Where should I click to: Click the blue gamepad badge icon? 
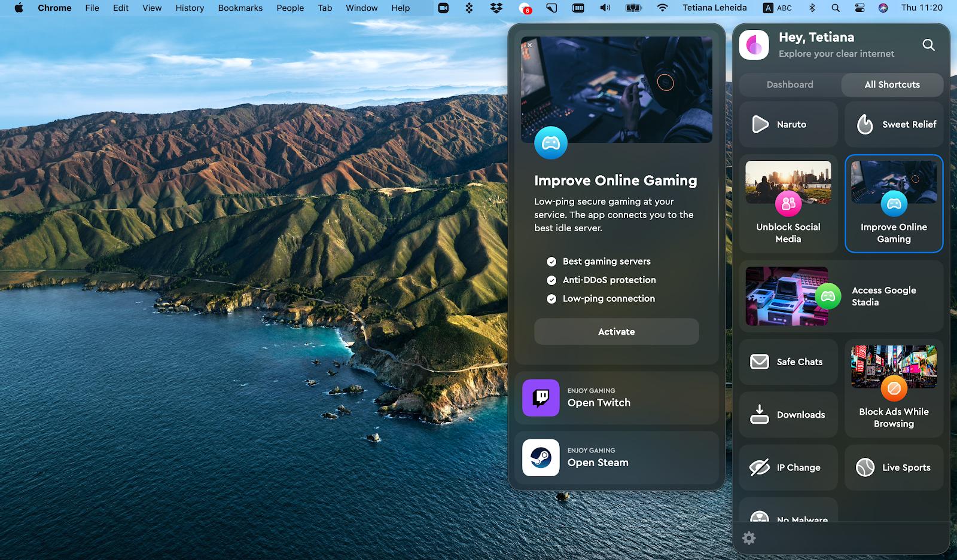550,143
